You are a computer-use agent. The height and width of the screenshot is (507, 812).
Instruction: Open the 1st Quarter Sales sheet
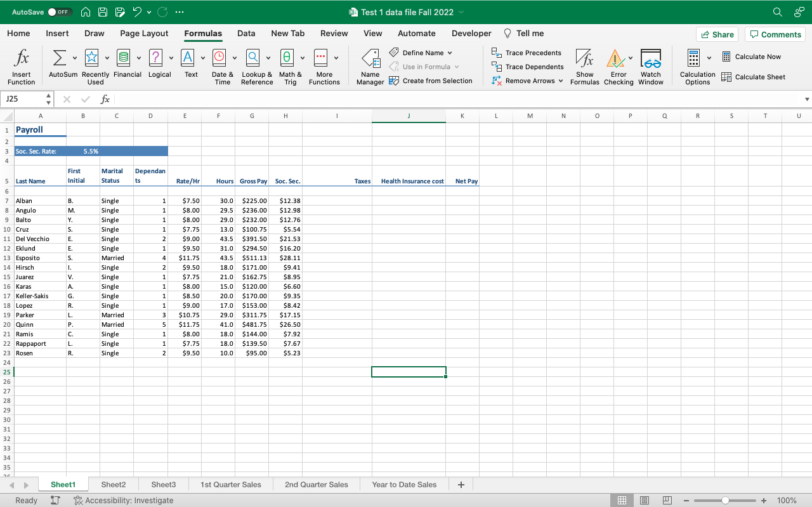point(230,484)
